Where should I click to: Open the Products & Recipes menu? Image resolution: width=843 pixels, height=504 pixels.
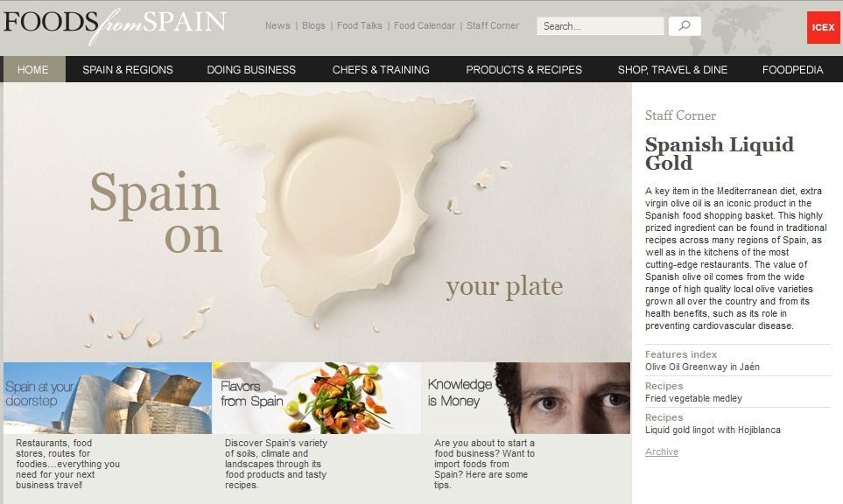[523, 69]
